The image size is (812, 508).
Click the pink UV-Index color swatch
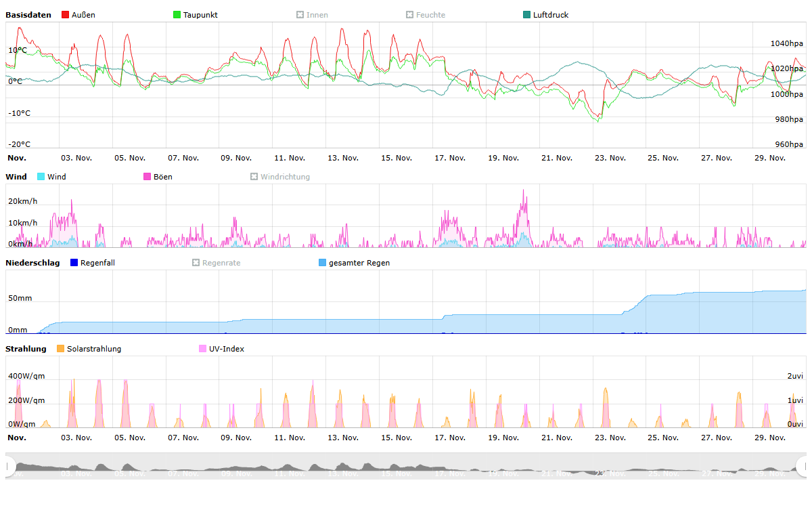point(203,349)
